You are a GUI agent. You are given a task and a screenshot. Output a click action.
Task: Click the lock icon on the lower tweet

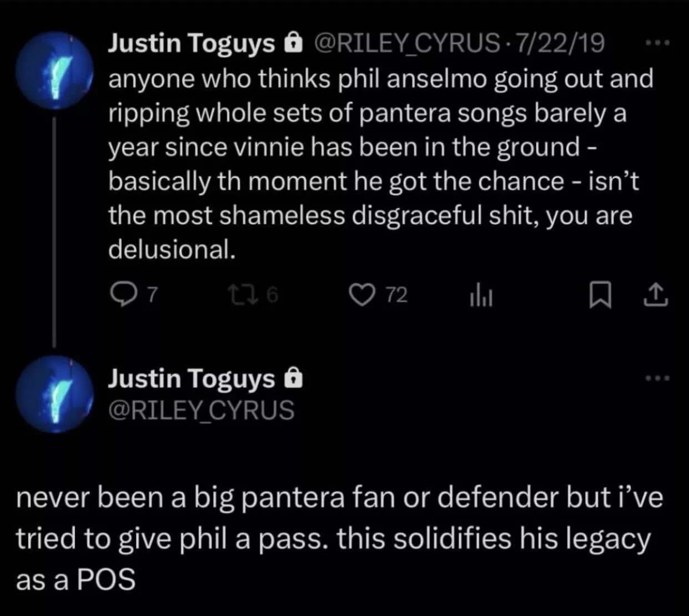click(293, 378)
